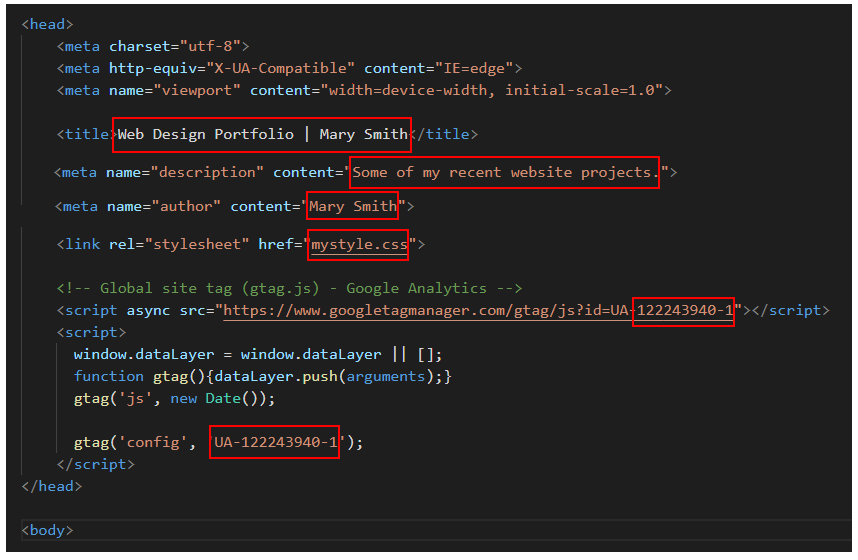
Task: Click the standalone opening script tag
Action: click(91, 332)
